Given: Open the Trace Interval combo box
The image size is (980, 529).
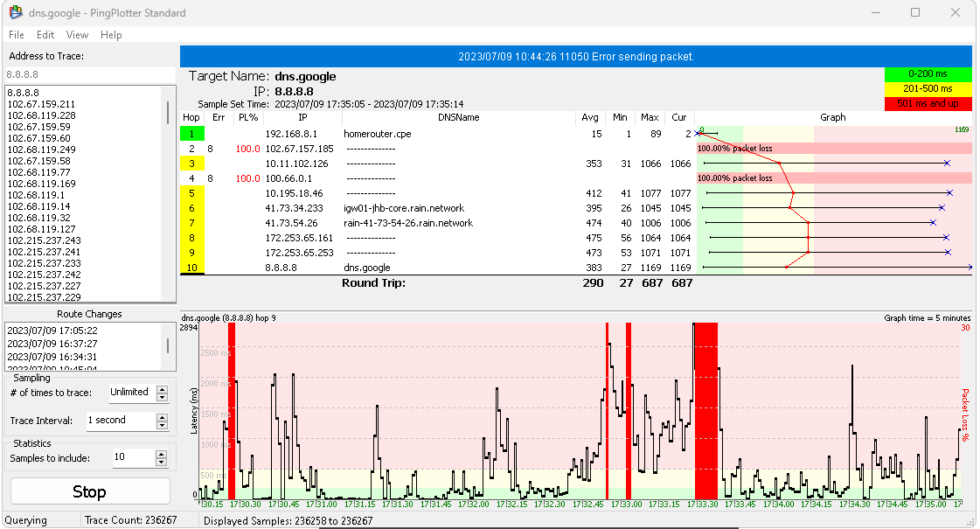Looking at the screenshot, I should 120,421.
